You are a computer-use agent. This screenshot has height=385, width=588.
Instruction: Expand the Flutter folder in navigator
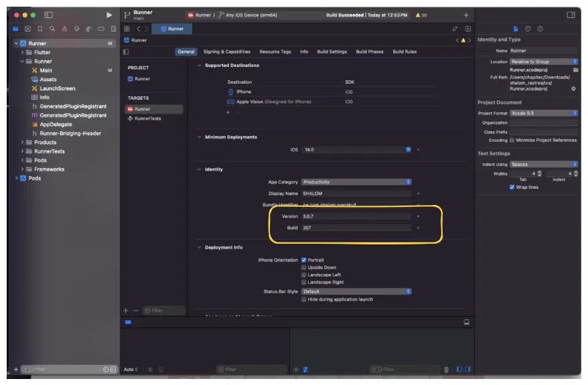click(23, 52)
